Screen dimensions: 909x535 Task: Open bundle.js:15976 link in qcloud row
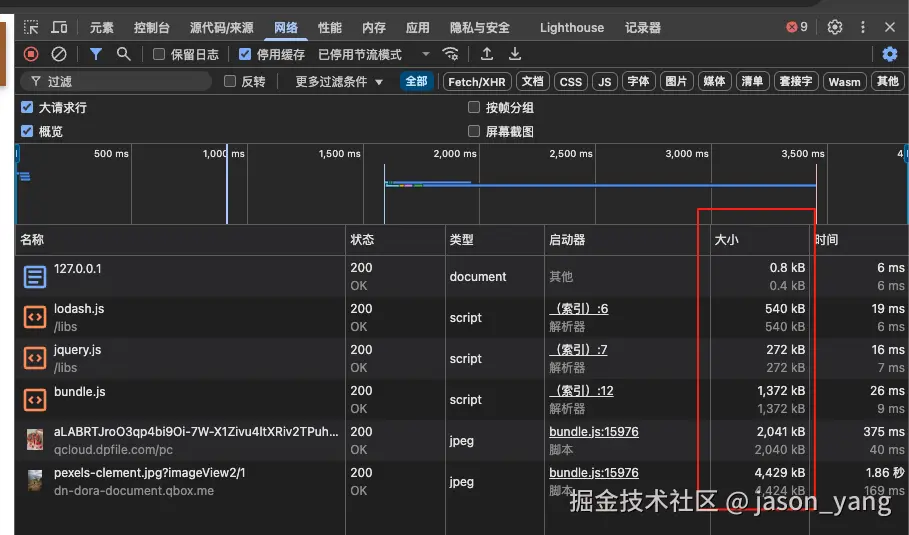594,432
